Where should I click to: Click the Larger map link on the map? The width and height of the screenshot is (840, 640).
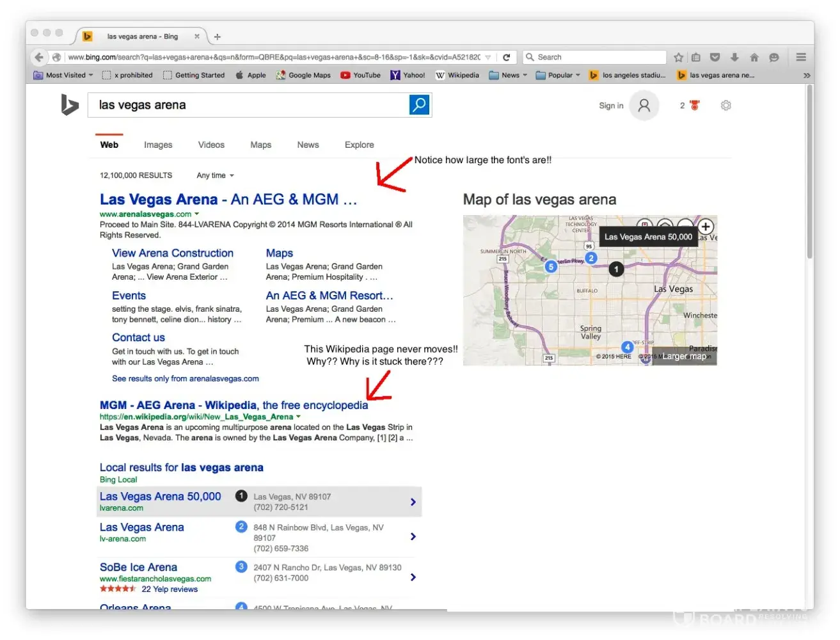point(685,356)
